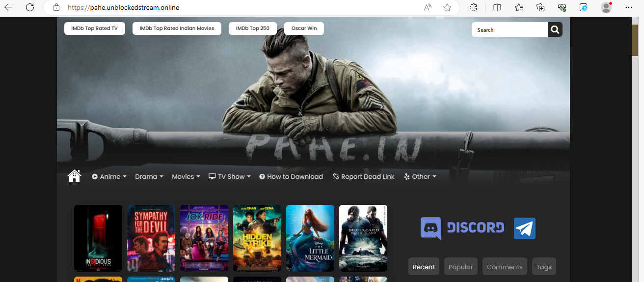
Task: Open The Little Mermaid poster thumbnail
Action: click(310, 238)
